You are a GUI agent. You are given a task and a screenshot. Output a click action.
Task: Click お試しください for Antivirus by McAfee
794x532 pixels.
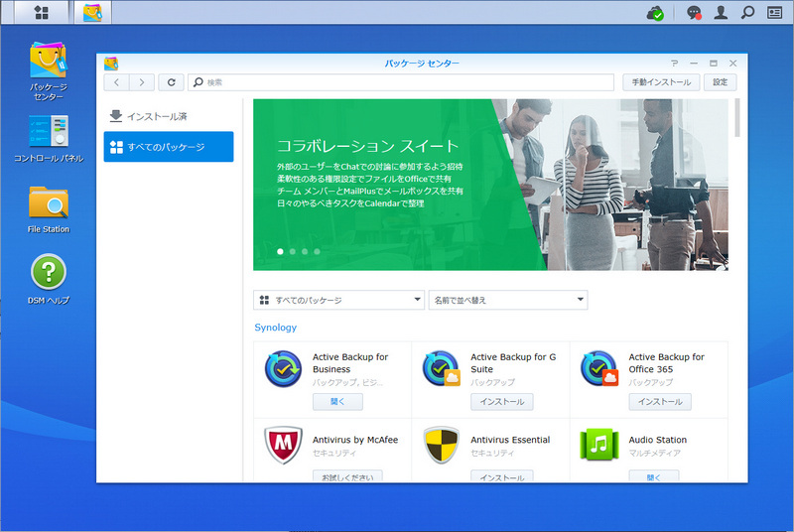[x=347, y=476]
